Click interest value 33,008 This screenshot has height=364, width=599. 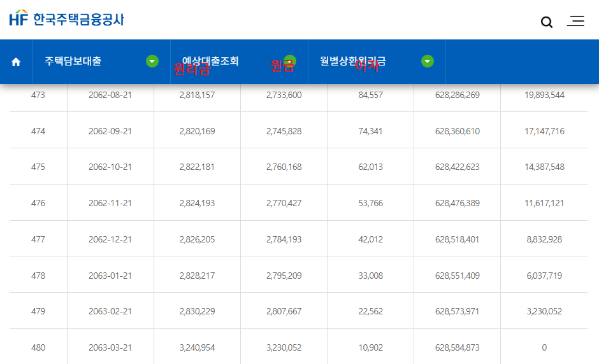coord(371,276)
